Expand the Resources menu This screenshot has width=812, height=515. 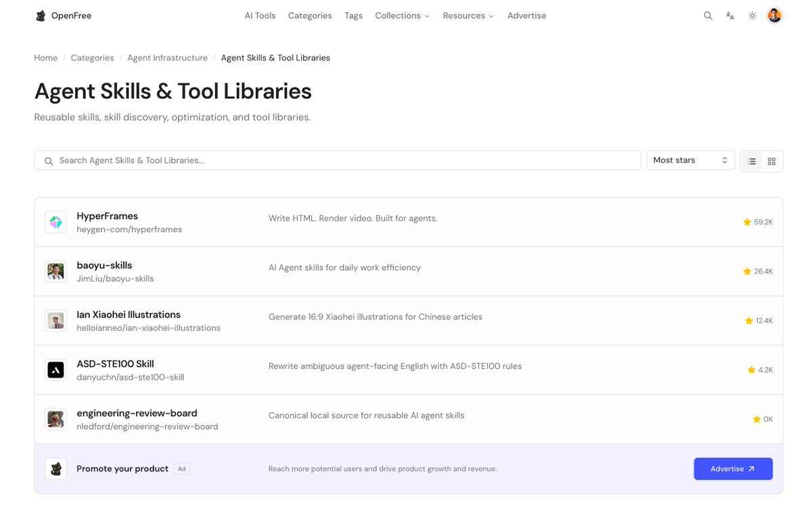pos(468,16)
